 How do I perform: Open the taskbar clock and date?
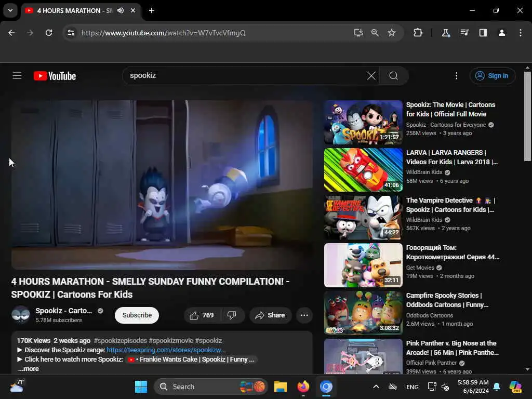[x=473, y=387]
